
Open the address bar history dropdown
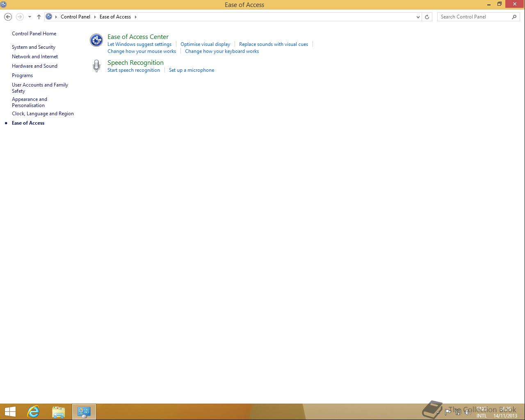click(x=418, y=17)
